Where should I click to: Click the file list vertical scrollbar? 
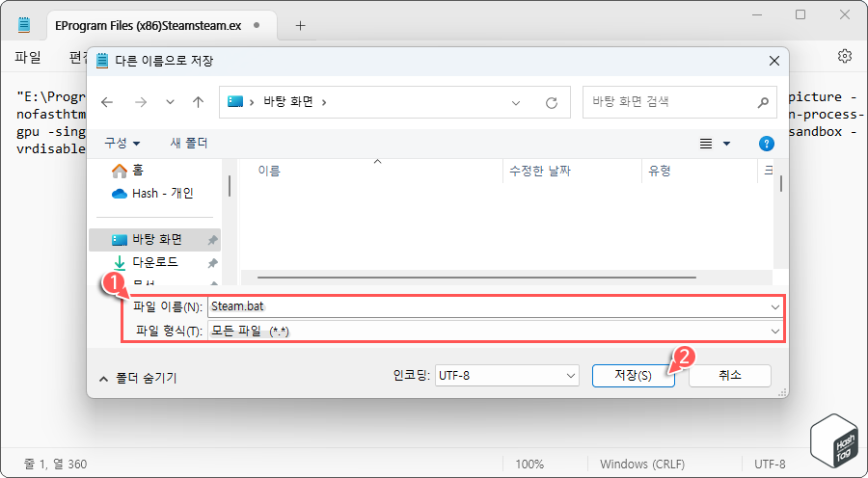[x=781, y=184]
